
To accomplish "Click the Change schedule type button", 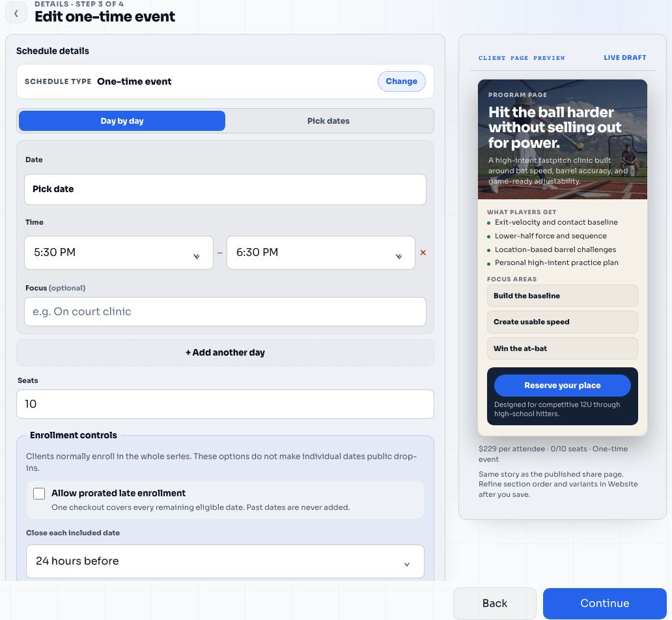I will coord(401,81).
